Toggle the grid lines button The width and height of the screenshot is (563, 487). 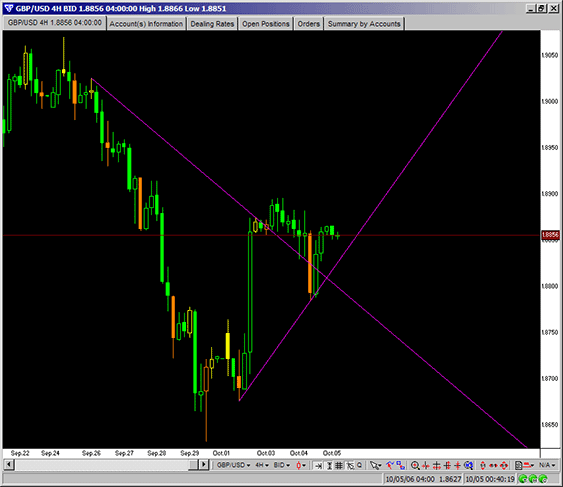point(339,465)
